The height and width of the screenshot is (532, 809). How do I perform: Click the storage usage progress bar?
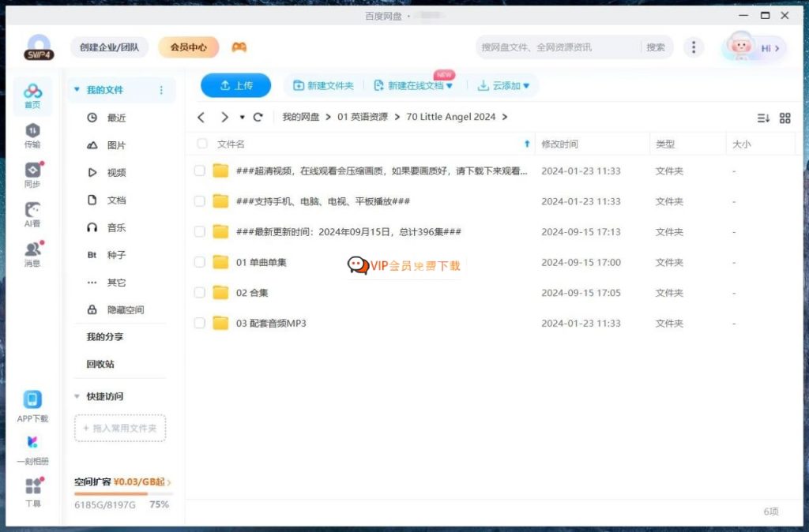(x=123, y=494)
